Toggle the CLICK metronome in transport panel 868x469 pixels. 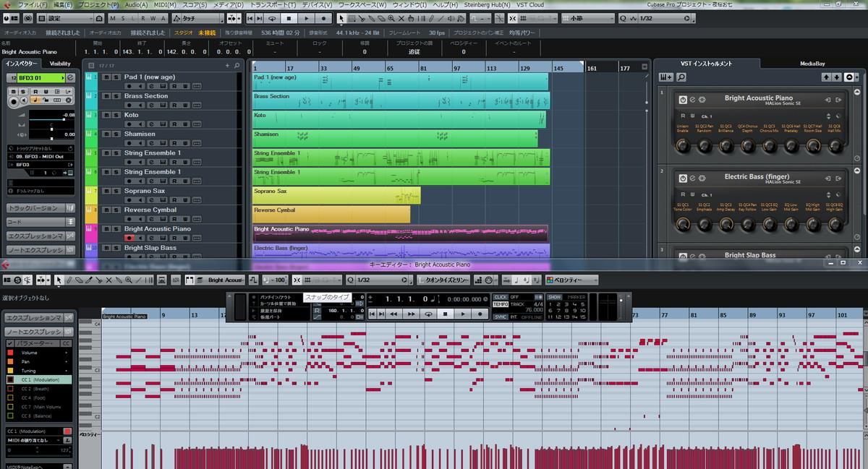501,297
